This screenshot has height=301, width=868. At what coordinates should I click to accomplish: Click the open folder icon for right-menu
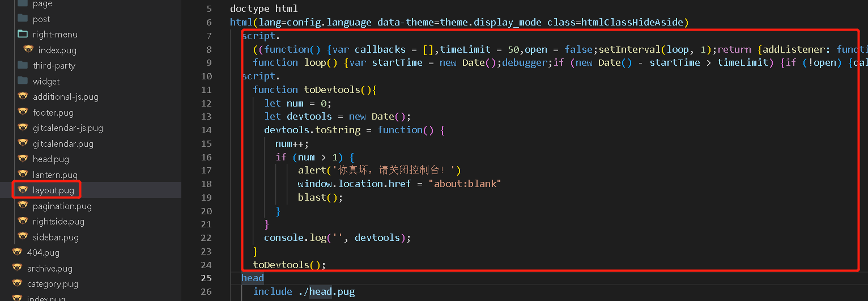23,34
